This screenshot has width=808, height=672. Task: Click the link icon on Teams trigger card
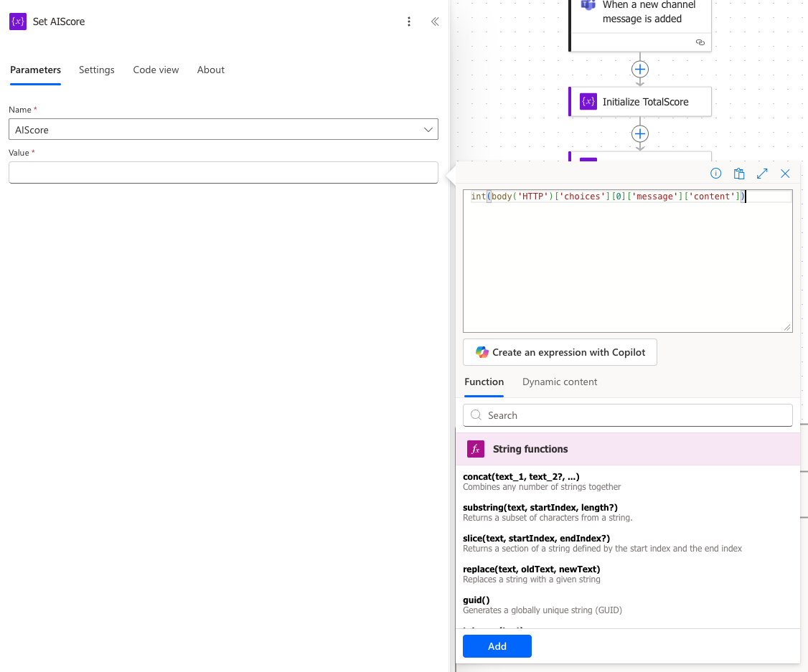coord(700,43)
